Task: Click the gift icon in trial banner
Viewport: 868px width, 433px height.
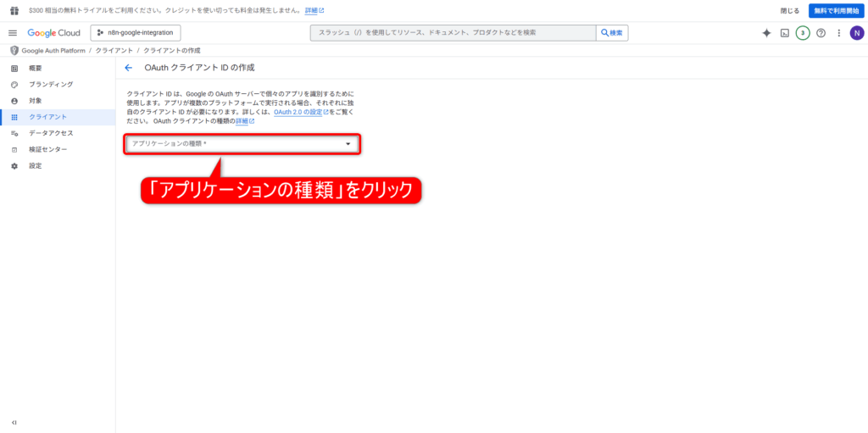Action: [14, 10]
